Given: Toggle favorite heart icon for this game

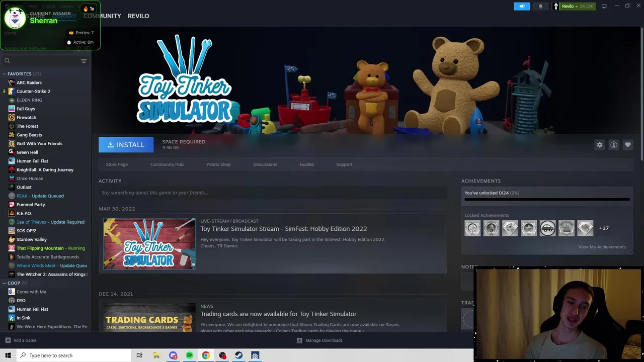Looking at the screenshot, I should coord(628,145).
